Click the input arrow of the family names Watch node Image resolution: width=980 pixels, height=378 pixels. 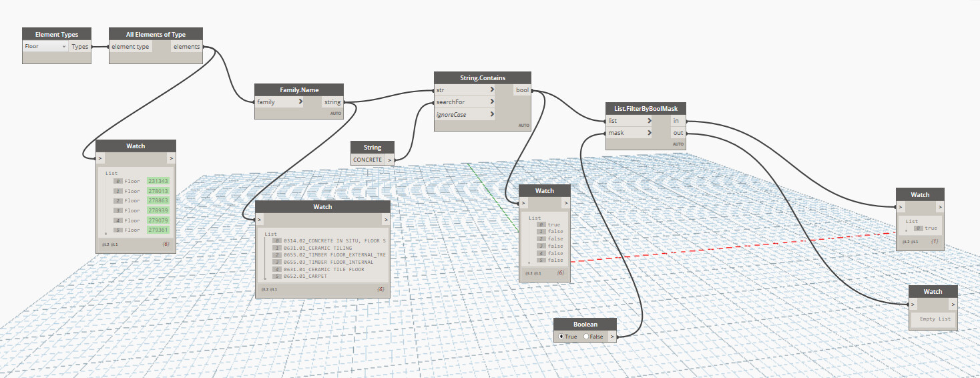point(260,219)
